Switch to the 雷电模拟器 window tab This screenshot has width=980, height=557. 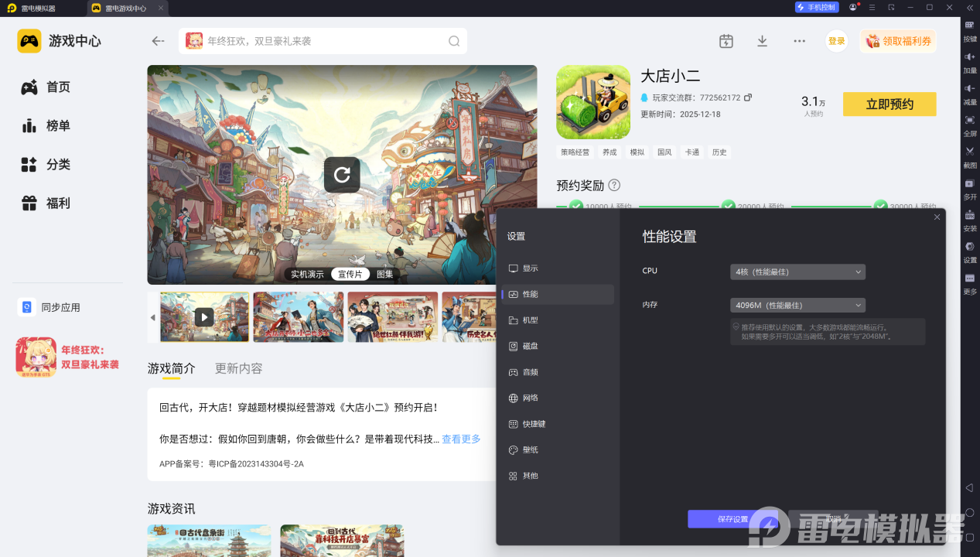click(x=33, y=8)
